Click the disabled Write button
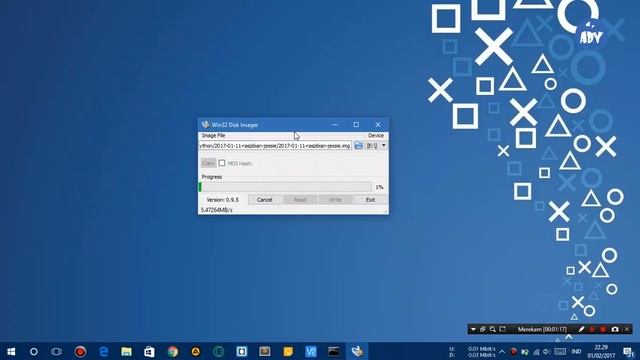 [x=335, y=200]
